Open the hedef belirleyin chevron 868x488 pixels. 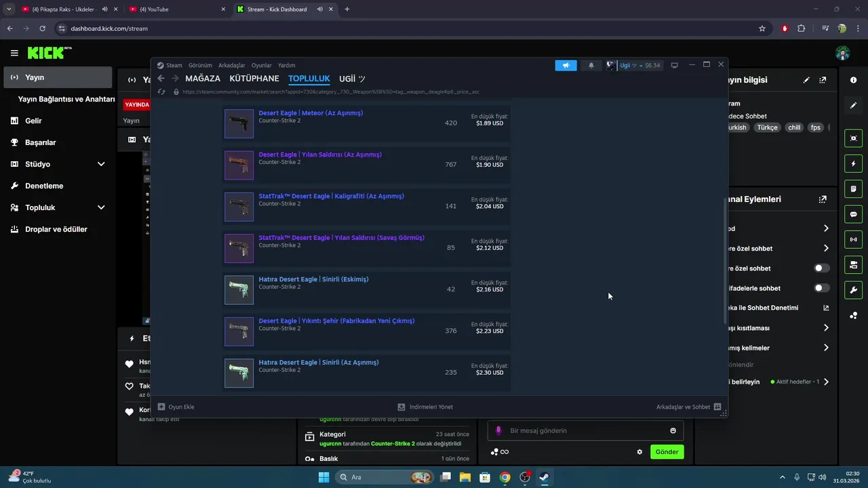[x=826, y=382]
